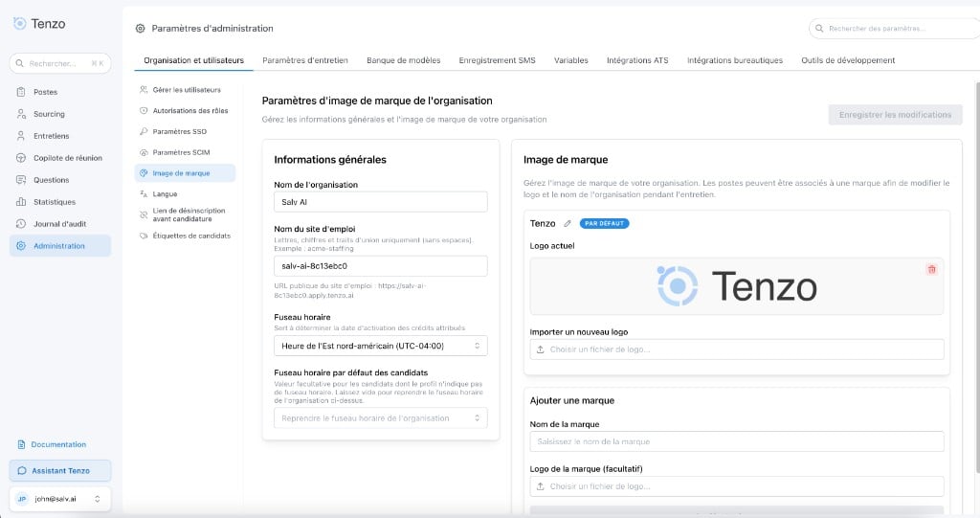Click the Ajouter une marque heading
Screen dimensions: 980x518
(x=572, y=400)
